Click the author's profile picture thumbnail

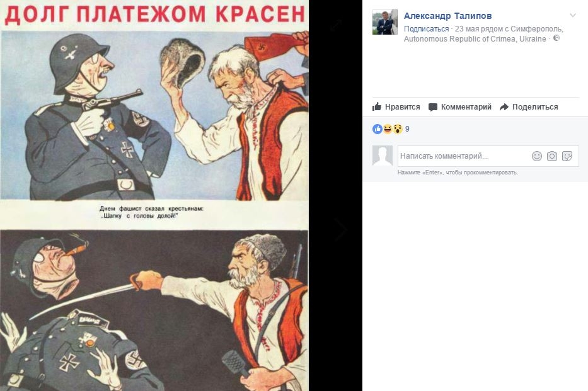pos(384,22)
